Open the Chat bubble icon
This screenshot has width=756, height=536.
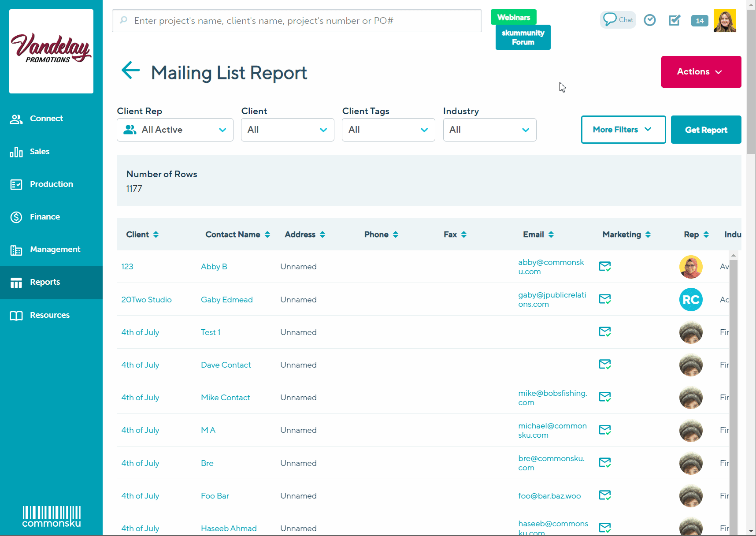(x=617, y=20)
